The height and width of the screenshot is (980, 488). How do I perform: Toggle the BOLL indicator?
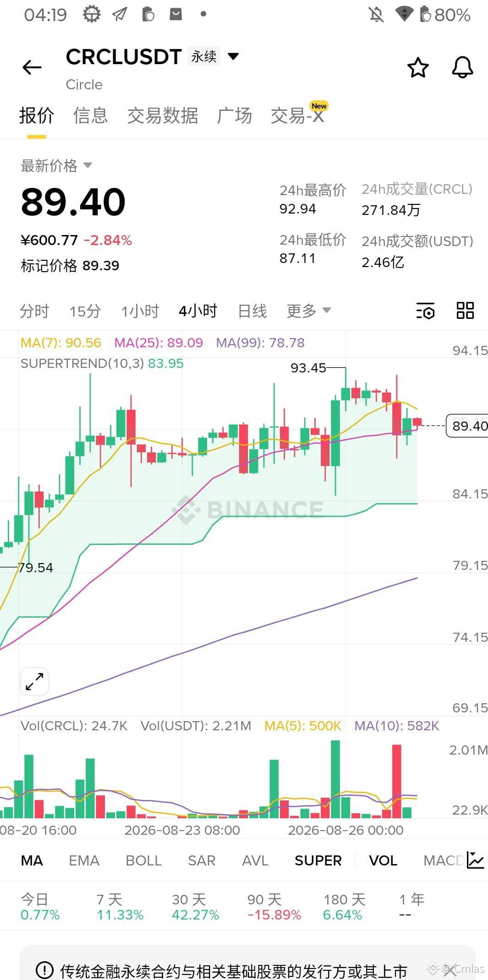click(x=144, y=860)
